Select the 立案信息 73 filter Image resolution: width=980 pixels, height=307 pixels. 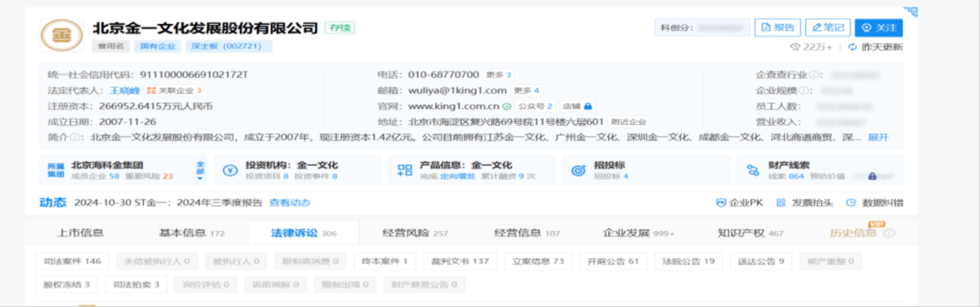click(538, 261)
